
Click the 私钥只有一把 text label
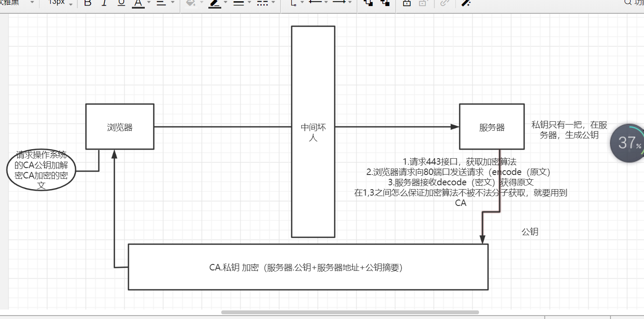click(x=569, y=130)
